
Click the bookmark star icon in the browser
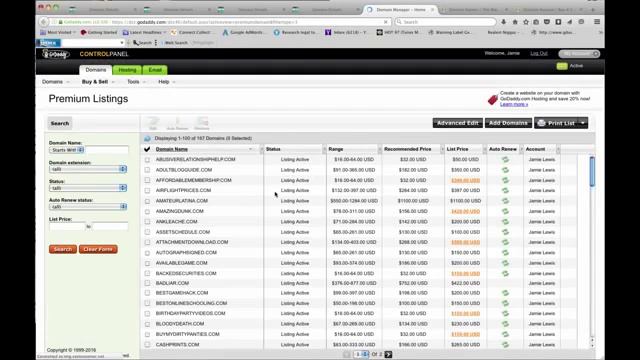[526, 22]
